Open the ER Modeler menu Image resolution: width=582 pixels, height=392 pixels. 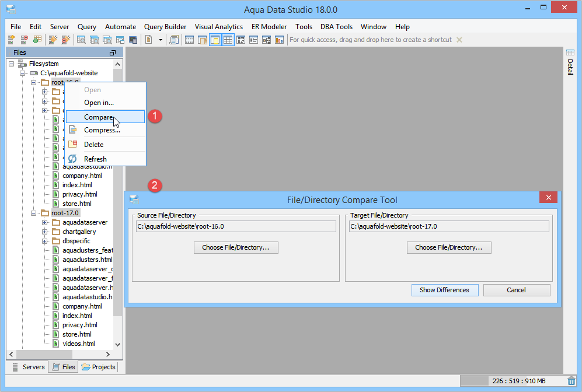(x=269, y=27)
